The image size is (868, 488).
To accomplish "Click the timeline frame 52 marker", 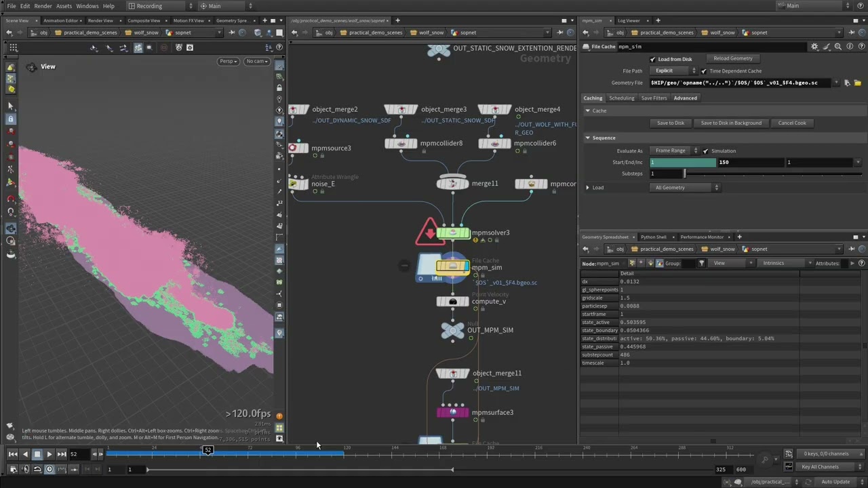I will [208, 450].
